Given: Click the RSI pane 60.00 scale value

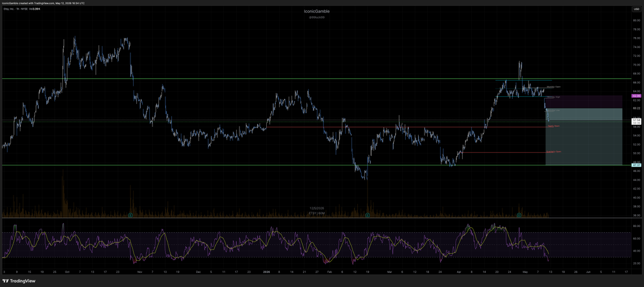Looking at the screenshot, I should coord(636,239).
